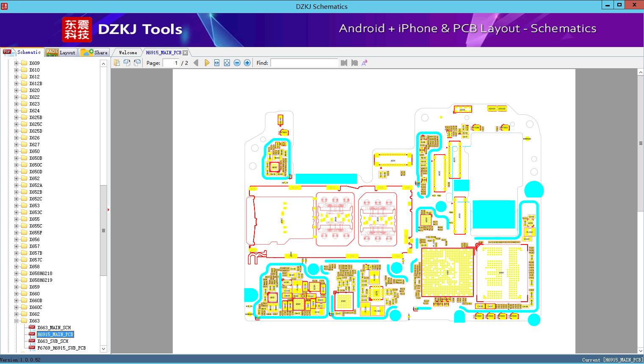This screenshot has height=364, width=644.
Task: Fit whole page in view
Action: [227, 63]
